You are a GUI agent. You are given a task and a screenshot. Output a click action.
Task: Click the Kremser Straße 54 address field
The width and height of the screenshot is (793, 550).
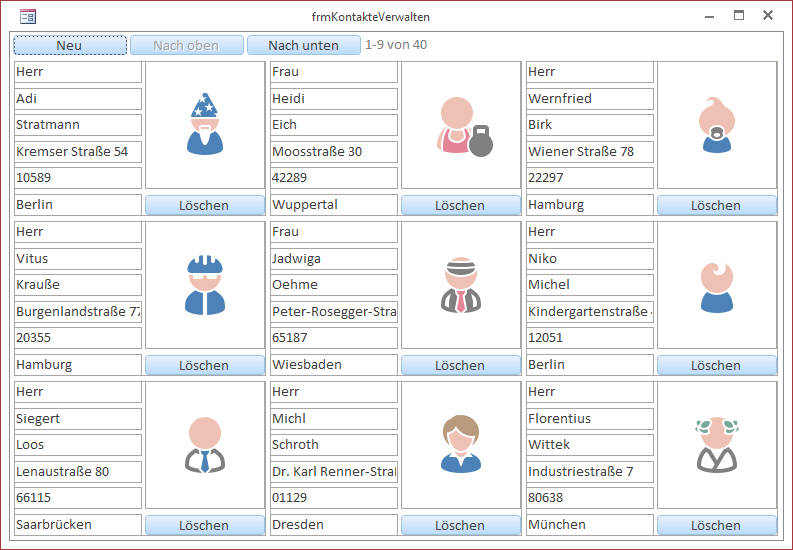coord(78,152)
